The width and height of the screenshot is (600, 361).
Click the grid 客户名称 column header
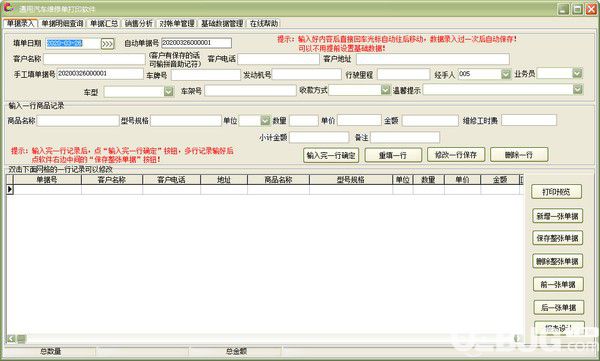coord(112,179)
